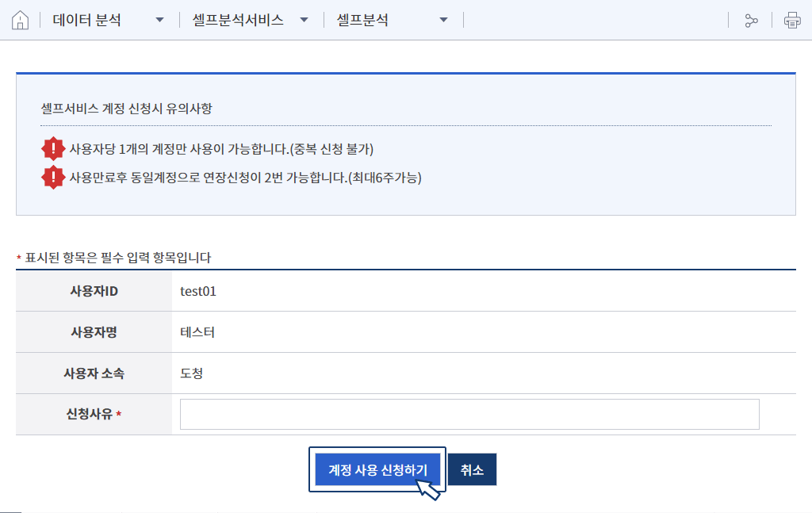Viewport: 812px width, 513px height.
Task: Click the warning icon beside 중복 신청 불가 notice
Action: [x=53, y=149]
